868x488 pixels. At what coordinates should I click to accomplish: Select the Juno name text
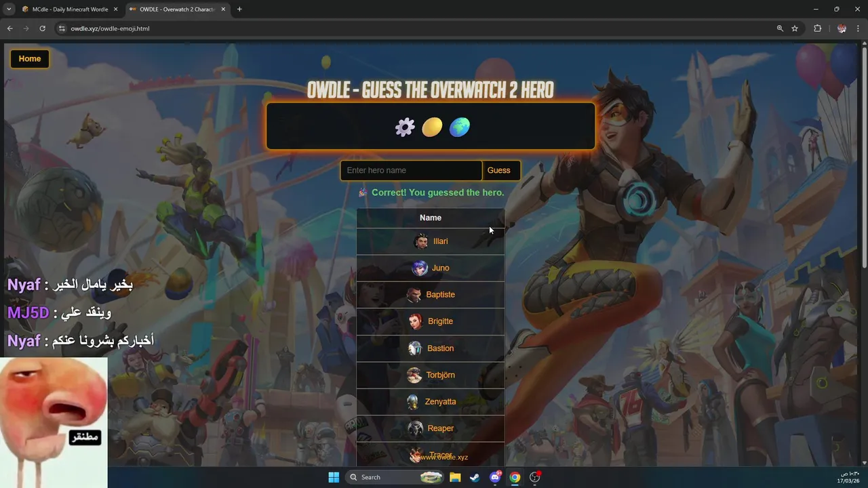pos(441,268)
